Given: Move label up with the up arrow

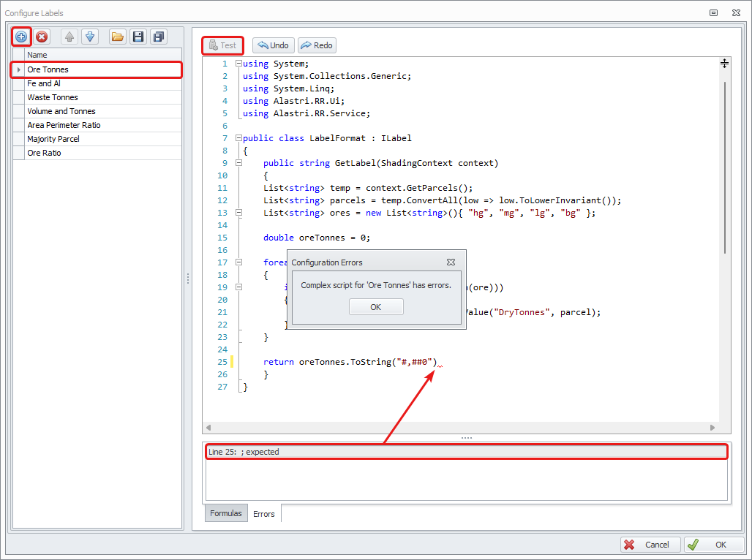Looking at the screenshot, I should pos(69,37).
